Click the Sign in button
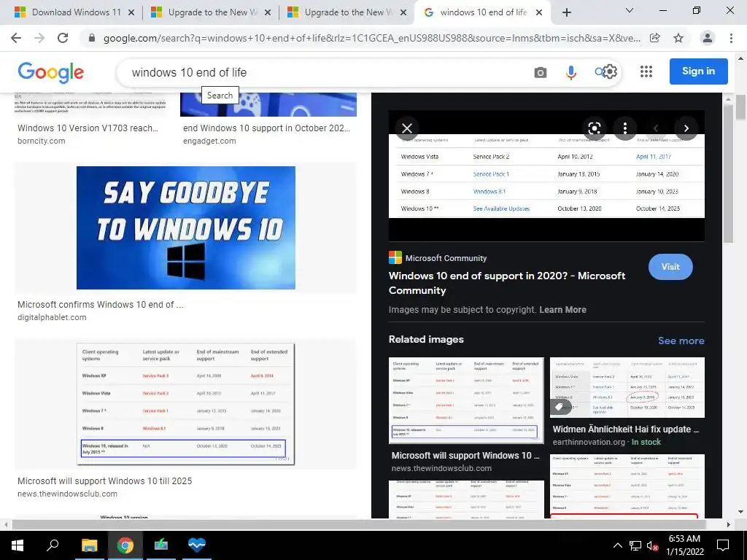This screenshot has height=560, width=747. 698,71
